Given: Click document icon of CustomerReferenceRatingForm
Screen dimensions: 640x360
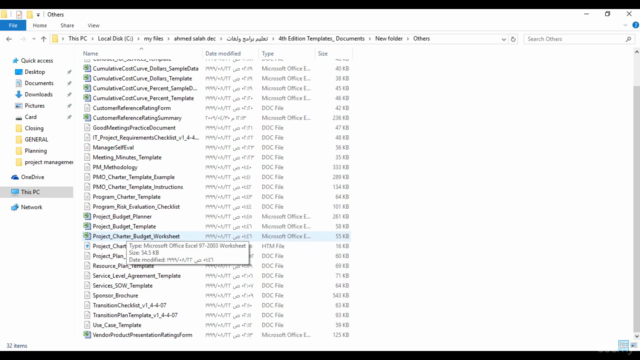Looking at the screenshot, I should pyautogui.click(x=87, y=108).
